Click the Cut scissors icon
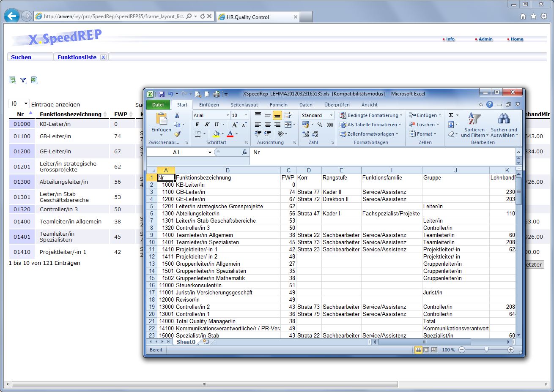Screen dimensions: 554x392 [177, 115]
